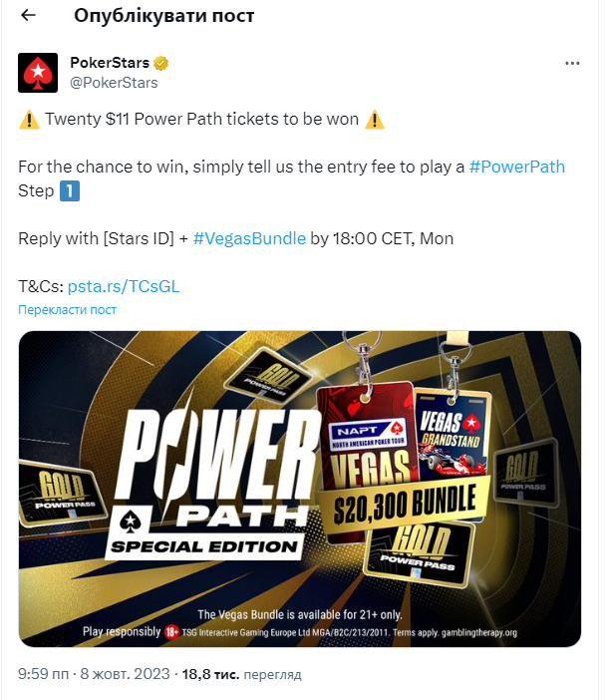Click the 8 жовт. 2023 date
The image size is (606, 700).
pos(125,674)
